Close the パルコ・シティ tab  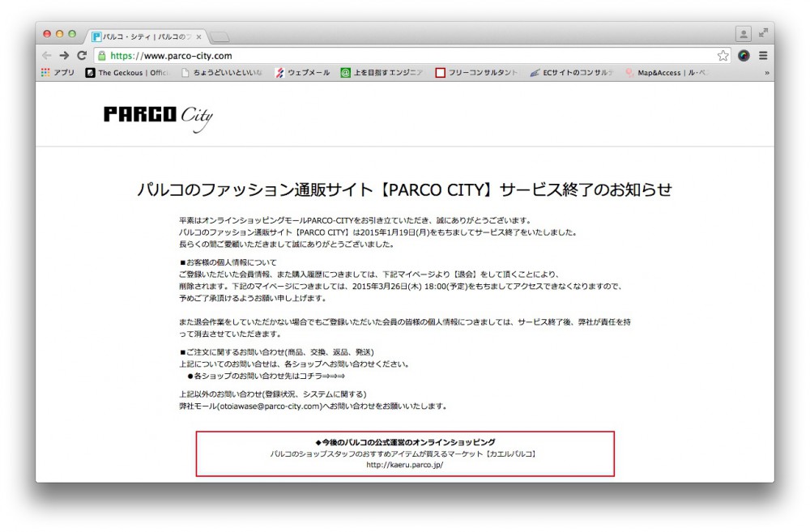coord(199,36)
